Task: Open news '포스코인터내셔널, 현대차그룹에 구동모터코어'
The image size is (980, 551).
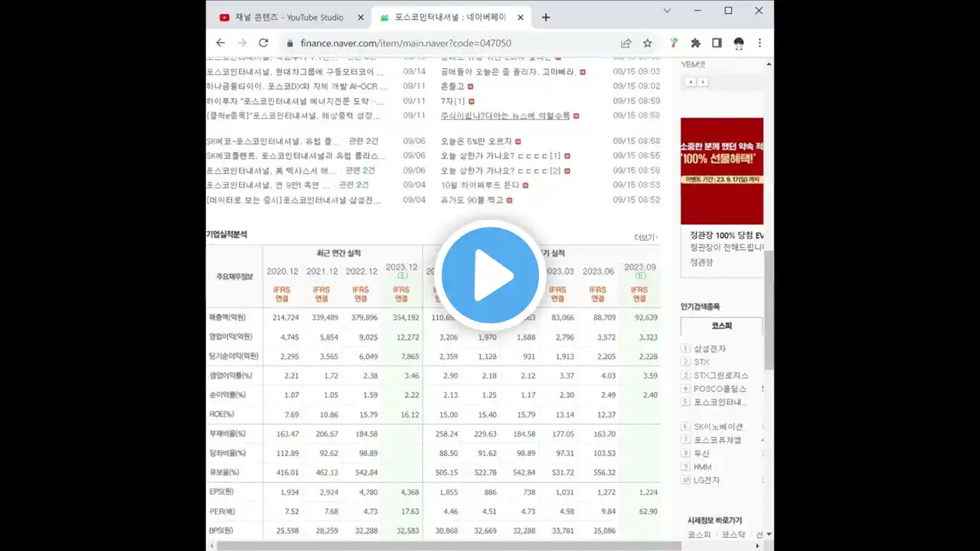Action: pyautogui.click(x=296, y=72)
